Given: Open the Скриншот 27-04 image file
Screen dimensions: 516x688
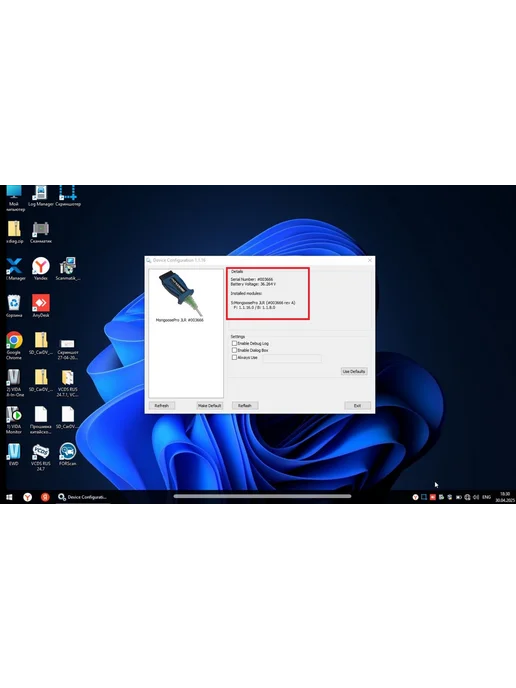Looking at the screenshot, I should (68, 348).
